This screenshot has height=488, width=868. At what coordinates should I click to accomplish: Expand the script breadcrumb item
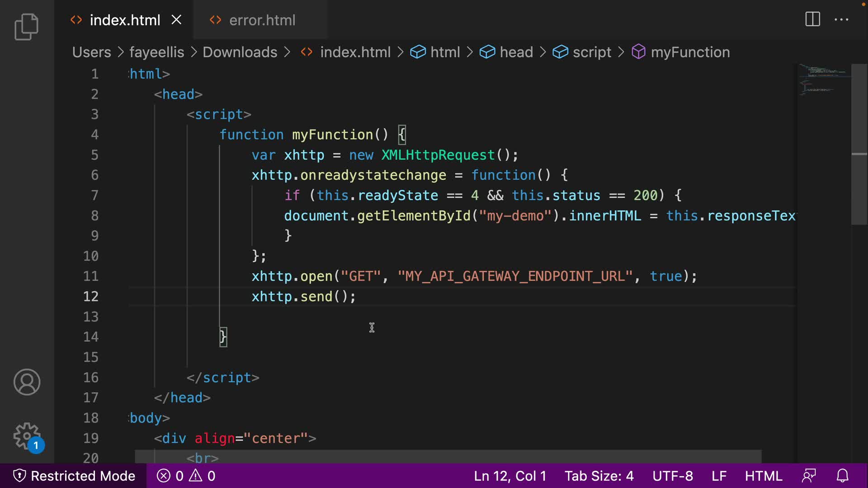coord(591,52)
